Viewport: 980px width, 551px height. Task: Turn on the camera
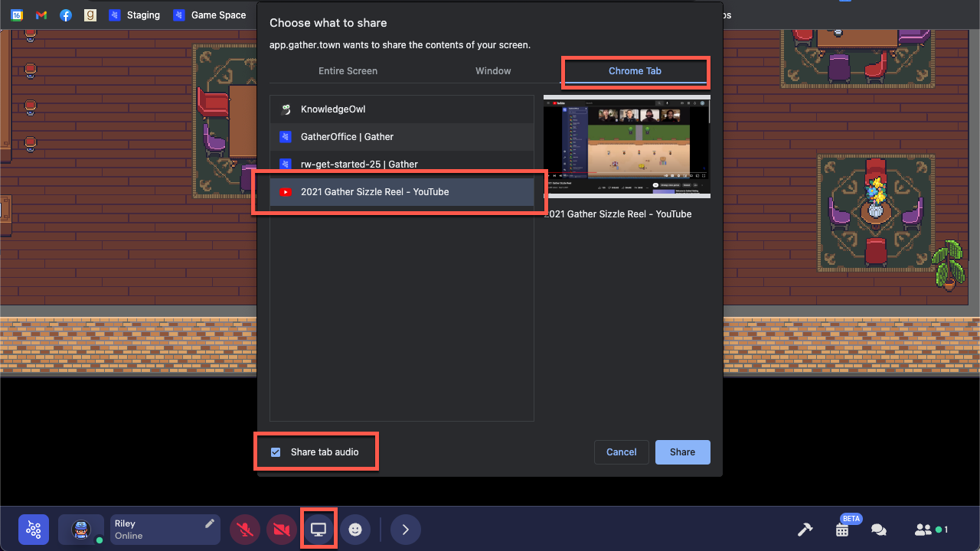coord(282,530)
